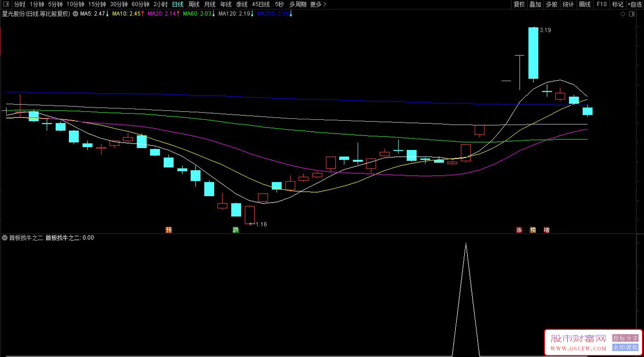Switch to 60分钟 period
The height and width of the screenshot is (357, 644).
pyautogui.click(x=141, y=4)
